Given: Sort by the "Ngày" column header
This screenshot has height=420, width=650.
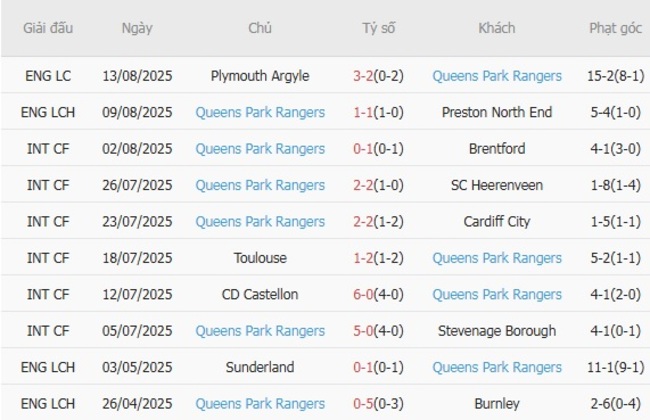Looking at the screenshot, I should coord(137,28).
